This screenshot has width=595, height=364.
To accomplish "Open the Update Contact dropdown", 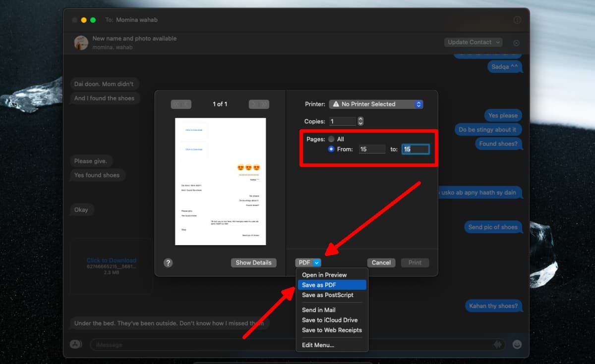I will pos(473,43).
